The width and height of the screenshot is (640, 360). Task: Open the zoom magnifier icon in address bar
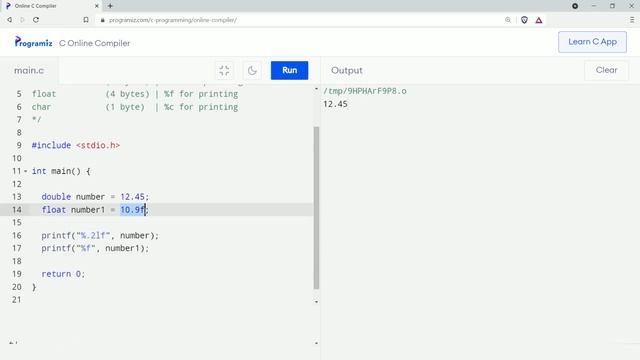[x=508, y=20]
